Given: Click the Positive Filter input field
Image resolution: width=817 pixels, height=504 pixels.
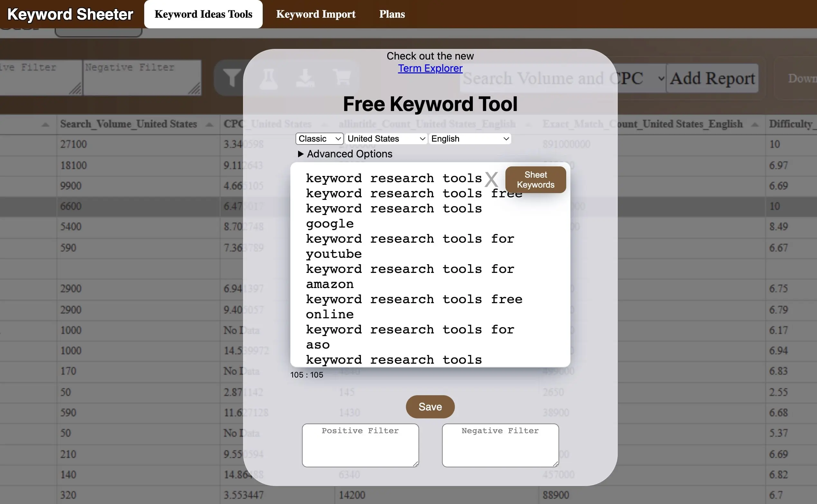Looking at the screenshot, I should [361, 444].
